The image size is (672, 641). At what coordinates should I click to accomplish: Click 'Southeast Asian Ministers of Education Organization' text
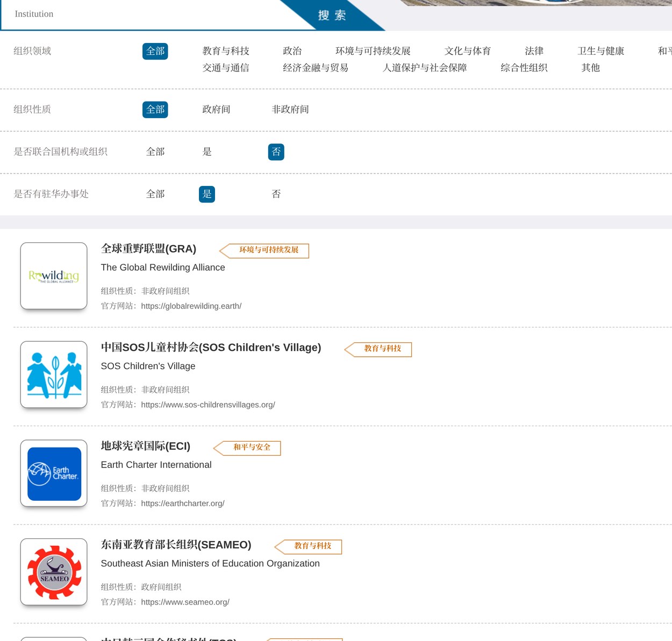pos(210,564)
